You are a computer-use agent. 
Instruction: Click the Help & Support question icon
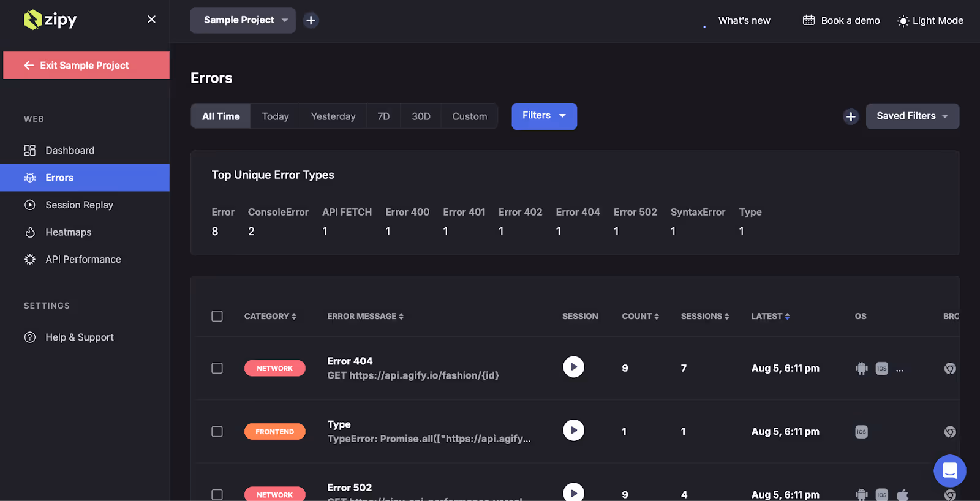click(29, 337)
